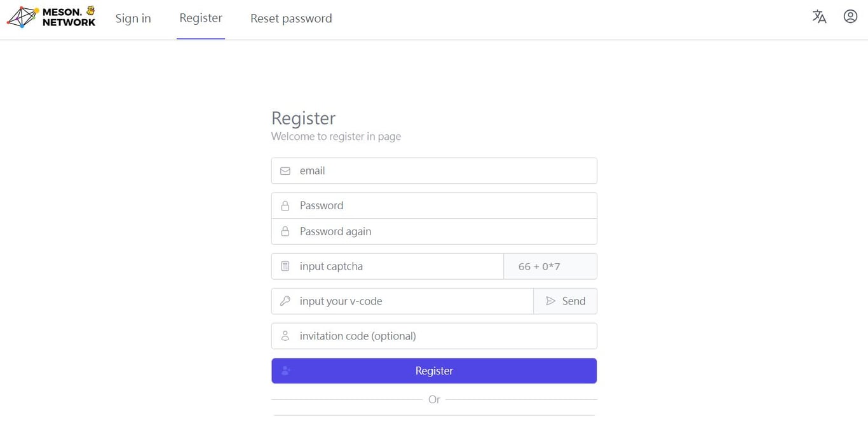
Task: Click the calculator icon in captcha field
Action: (285, 266)
